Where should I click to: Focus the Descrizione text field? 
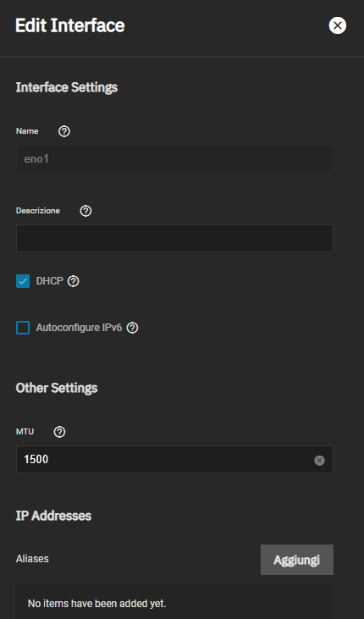coord(174,239)
